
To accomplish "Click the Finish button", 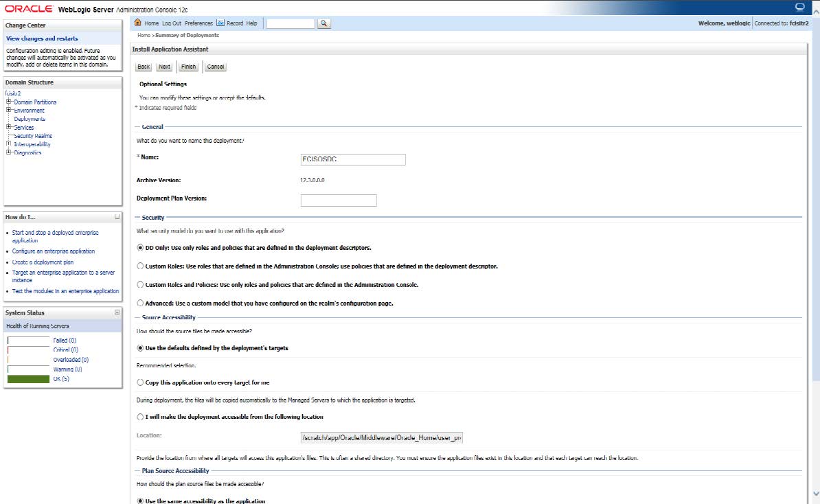I will (x=188, y=67).
